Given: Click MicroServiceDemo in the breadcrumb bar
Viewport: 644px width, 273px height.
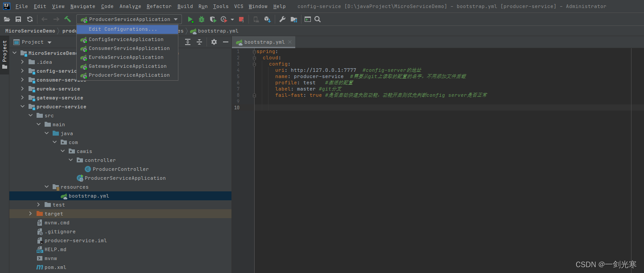Looking at the screenshot, I should 30,31.
